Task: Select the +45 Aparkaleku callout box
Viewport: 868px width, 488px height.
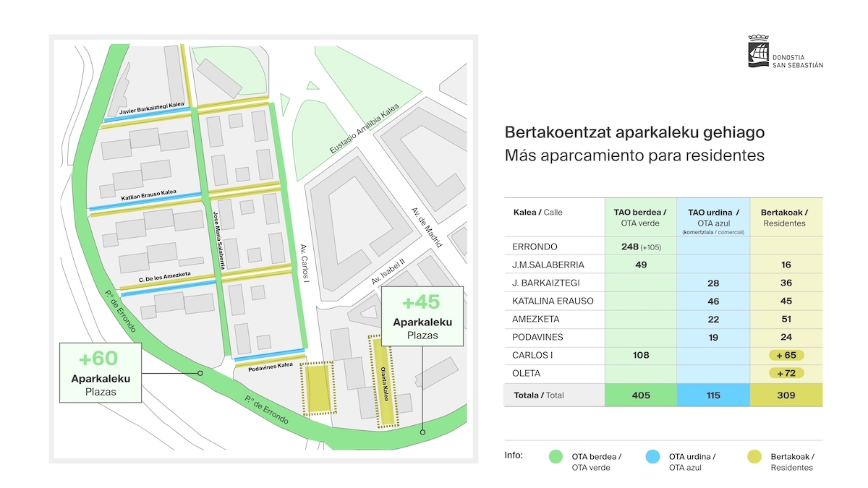Action: point(422,316)
